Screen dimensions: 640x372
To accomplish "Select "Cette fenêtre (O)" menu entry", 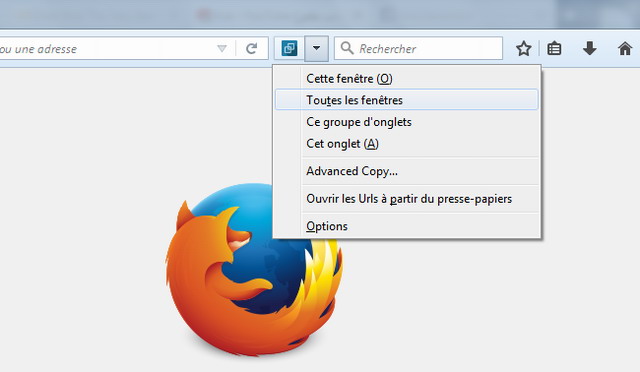I will pyautogui.click(x=407, y=78).
